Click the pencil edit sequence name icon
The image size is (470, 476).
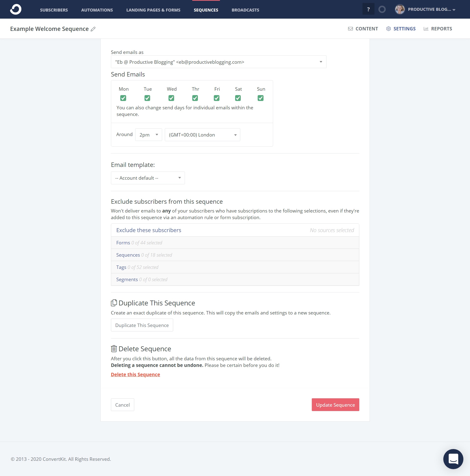click(x=93, y=29)
